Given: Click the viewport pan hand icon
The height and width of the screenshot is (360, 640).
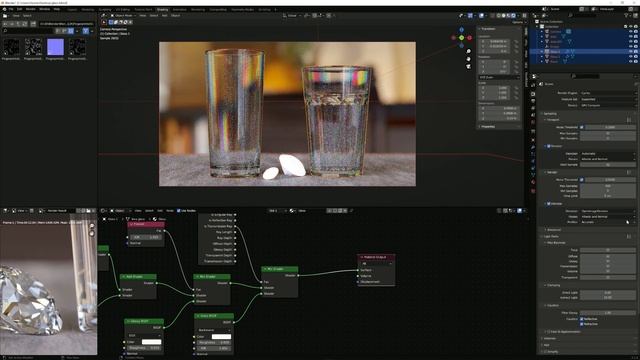Looking at the screenshot, I should [x=469, y=59].
